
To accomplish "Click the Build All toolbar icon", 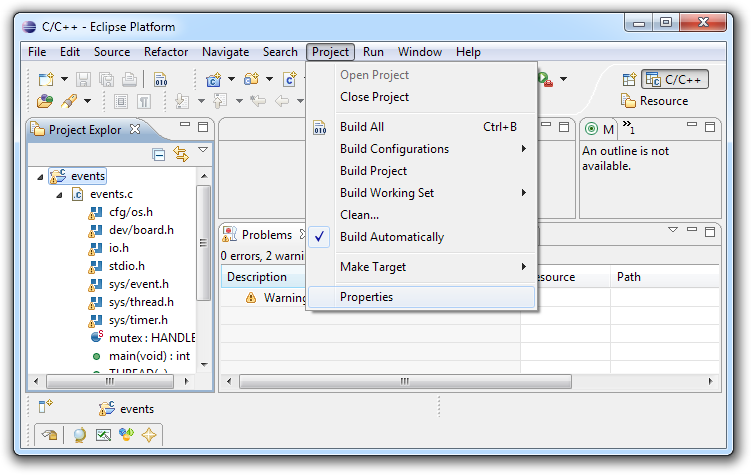I will (x=161, y=79).
